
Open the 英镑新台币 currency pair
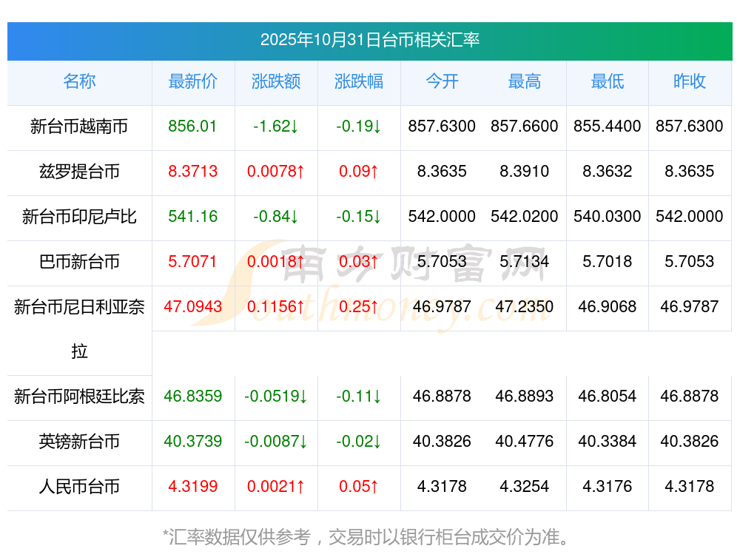point(79,442)
